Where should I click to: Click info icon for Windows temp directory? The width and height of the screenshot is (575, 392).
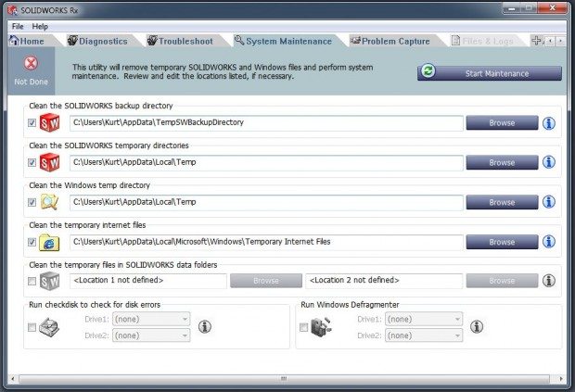[x=548, y=202]
